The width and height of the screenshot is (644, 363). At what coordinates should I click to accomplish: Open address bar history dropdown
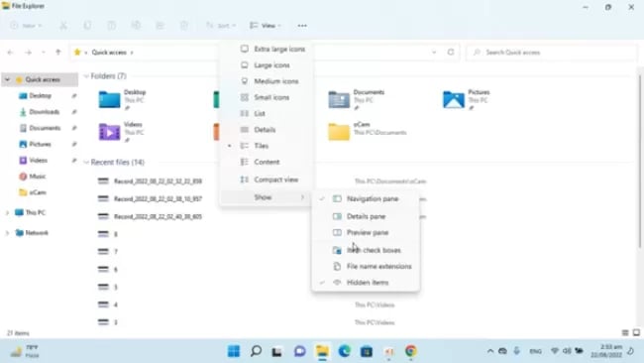tap(434, 53)
